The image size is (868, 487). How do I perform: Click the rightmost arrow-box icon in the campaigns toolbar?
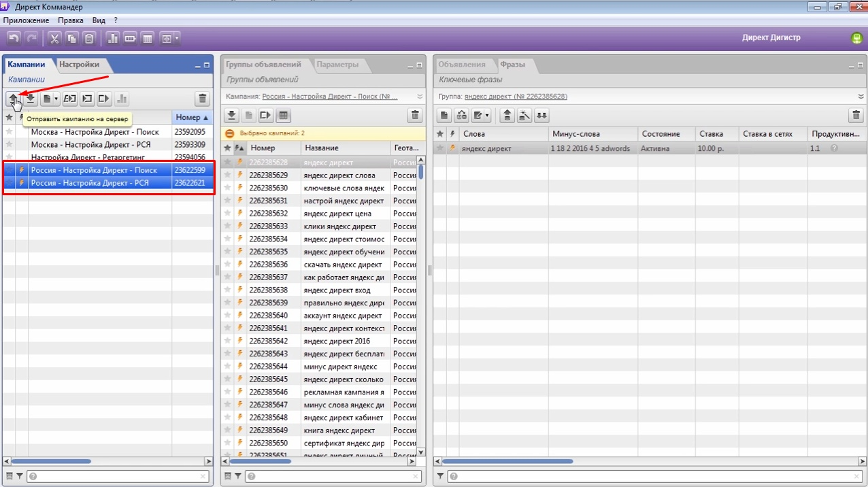coord(103,99)
